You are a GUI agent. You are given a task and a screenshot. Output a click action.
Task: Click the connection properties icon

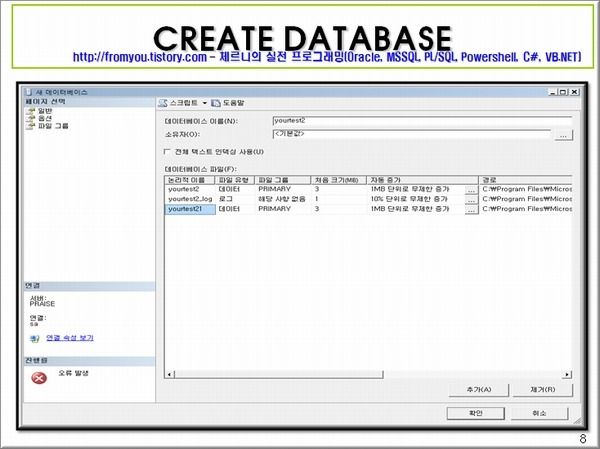35,338
